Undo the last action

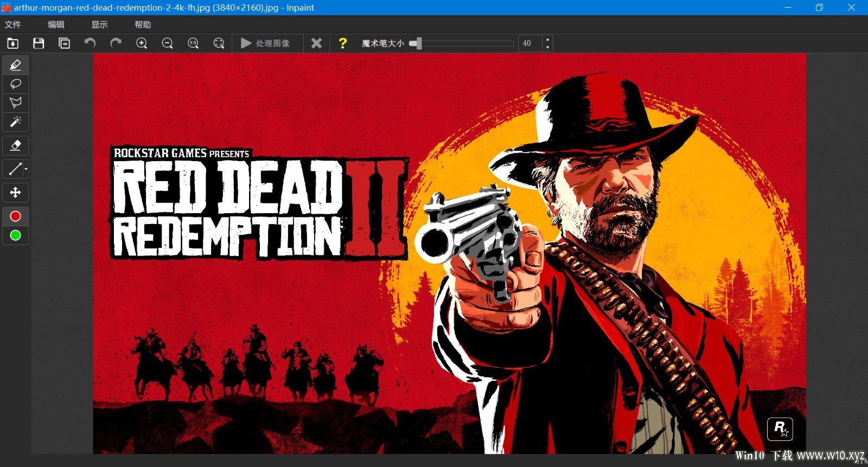point(90,43)
